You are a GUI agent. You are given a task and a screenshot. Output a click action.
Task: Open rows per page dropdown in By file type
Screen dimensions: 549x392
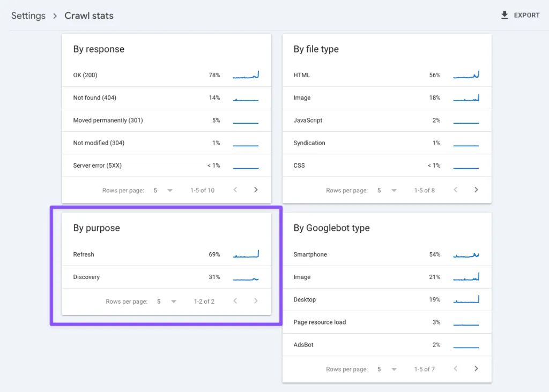[387, 190]
